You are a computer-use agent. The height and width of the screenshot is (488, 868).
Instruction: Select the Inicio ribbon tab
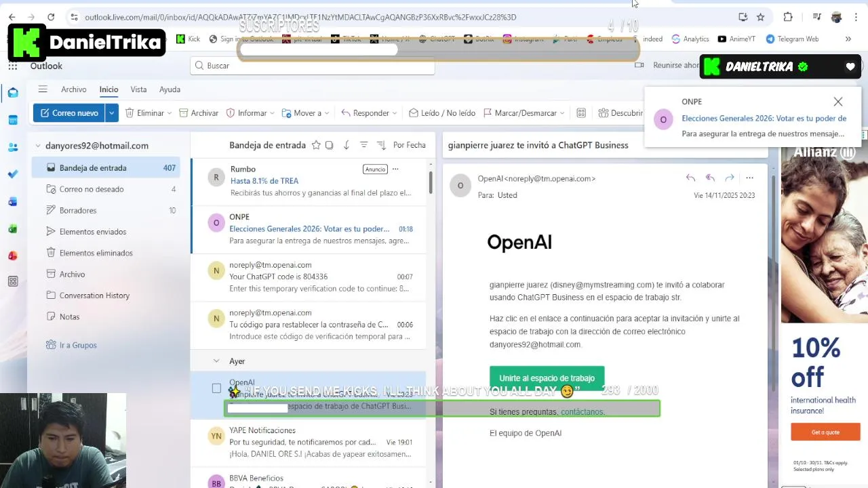pyautogui.click(x=108, y=89)
